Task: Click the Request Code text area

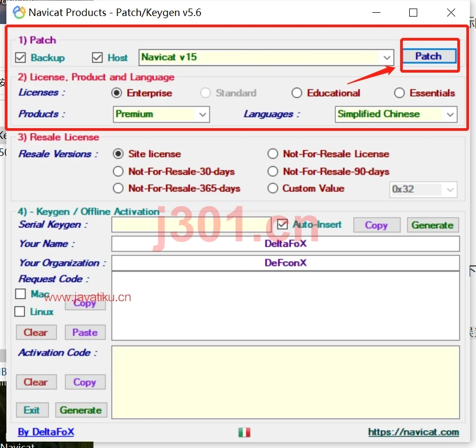Action: [285, 306]
